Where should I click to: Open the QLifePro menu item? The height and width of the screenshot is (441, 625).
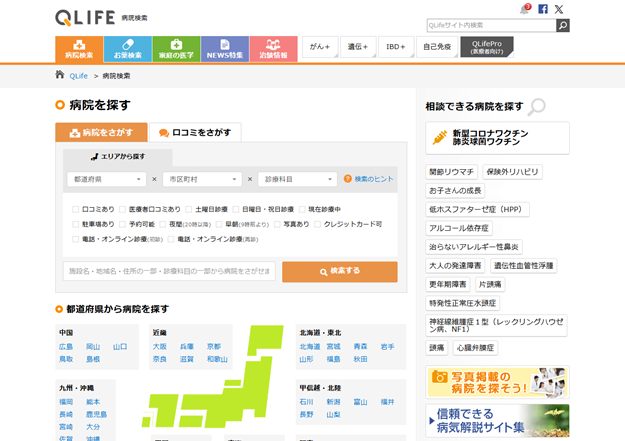pos(487,47)
